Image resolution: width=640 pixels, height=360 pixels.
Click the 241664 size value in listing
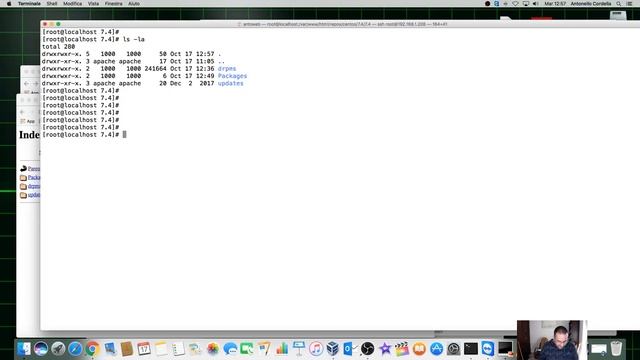(155, 69)
